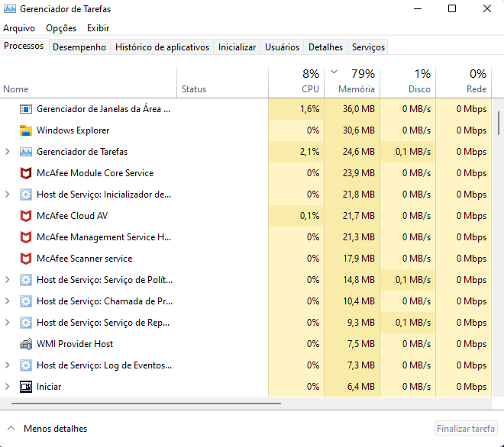Screen dimensions: 504x447
Task: Click the horizontal scrollbar thumb
Action: [146, 404]
